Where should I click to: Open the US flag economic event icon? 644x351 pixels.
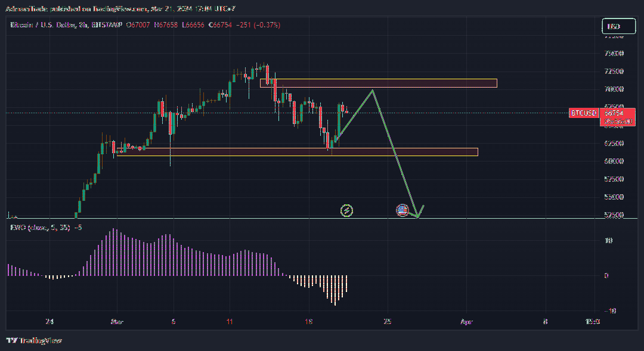click(x=402, y=210)
